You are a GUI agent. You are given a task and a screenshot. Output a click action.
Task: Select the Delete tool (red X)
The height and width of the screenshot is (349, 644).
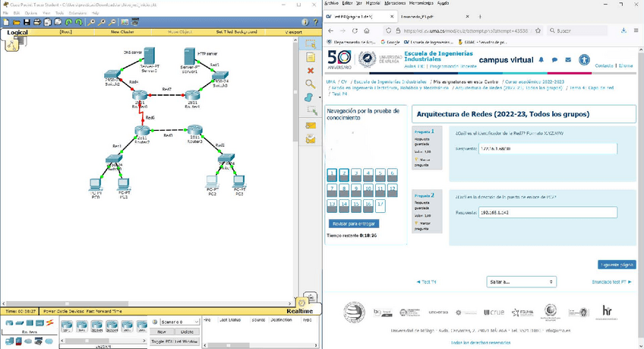point(310,71)
